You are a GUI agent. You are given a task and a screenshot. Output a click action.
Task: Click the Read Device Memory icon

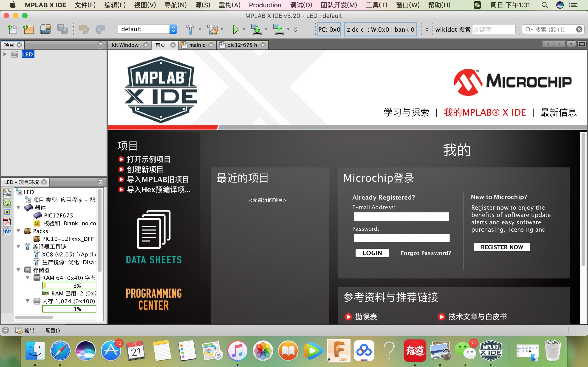click(279, 29)
